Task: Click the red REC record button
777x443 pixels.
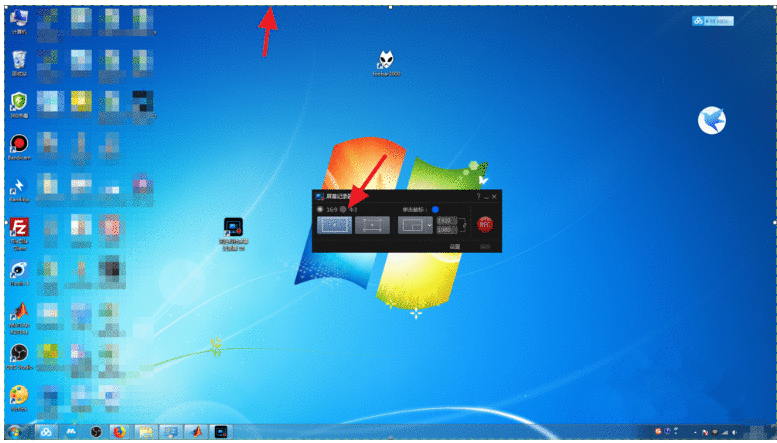Action: pyautogui.click(x=485, y=225)
